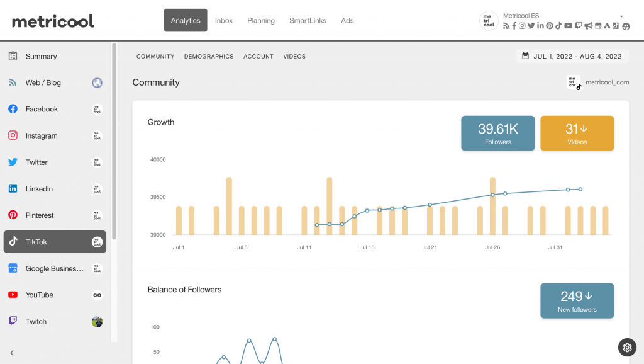Select Facebook in the sidebar

click(x=55, y=109)
